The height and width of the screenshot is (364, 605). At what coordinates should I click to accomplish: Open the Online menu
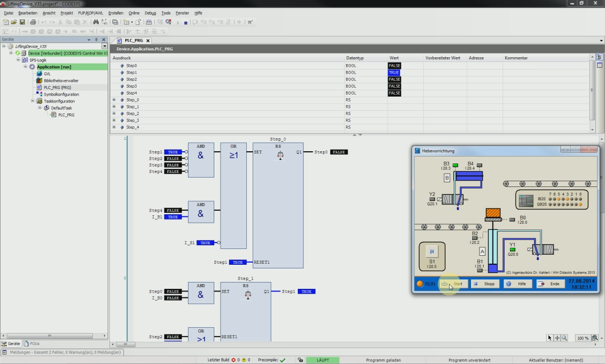click(134, 13)
